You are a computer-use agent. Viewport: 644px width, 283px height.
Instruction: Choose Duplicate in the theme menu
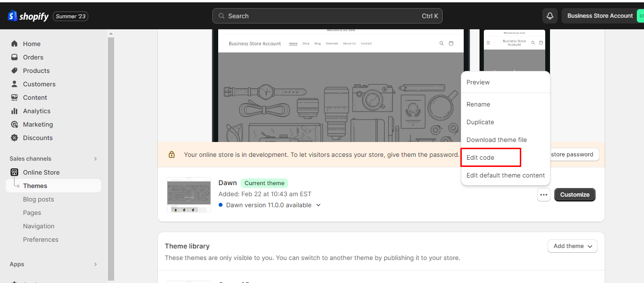tap(505, 122)
